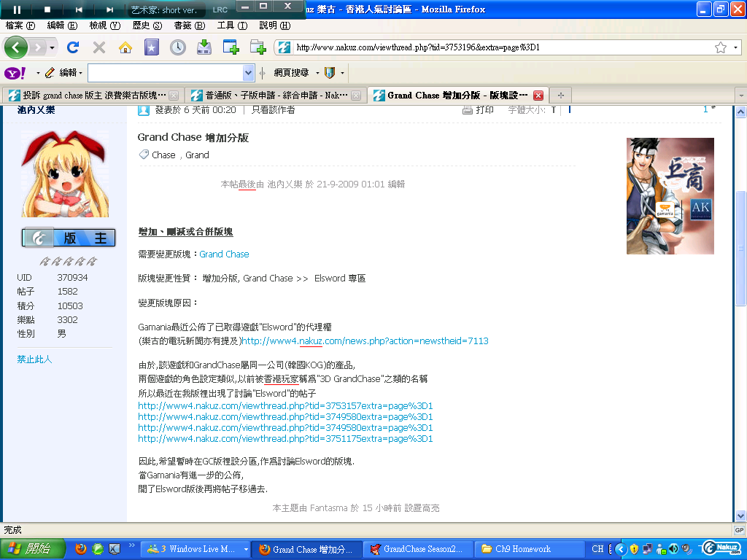Open the 書籤 (B) menu
747x560 pixels.
[x=189, y=26]
